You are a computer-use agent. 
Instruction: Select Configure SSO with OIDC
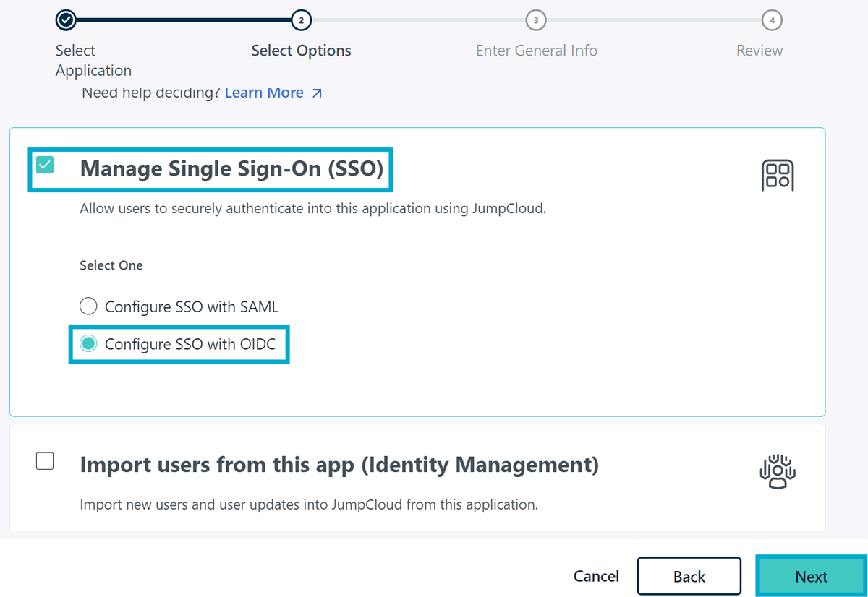coord(88,344)
